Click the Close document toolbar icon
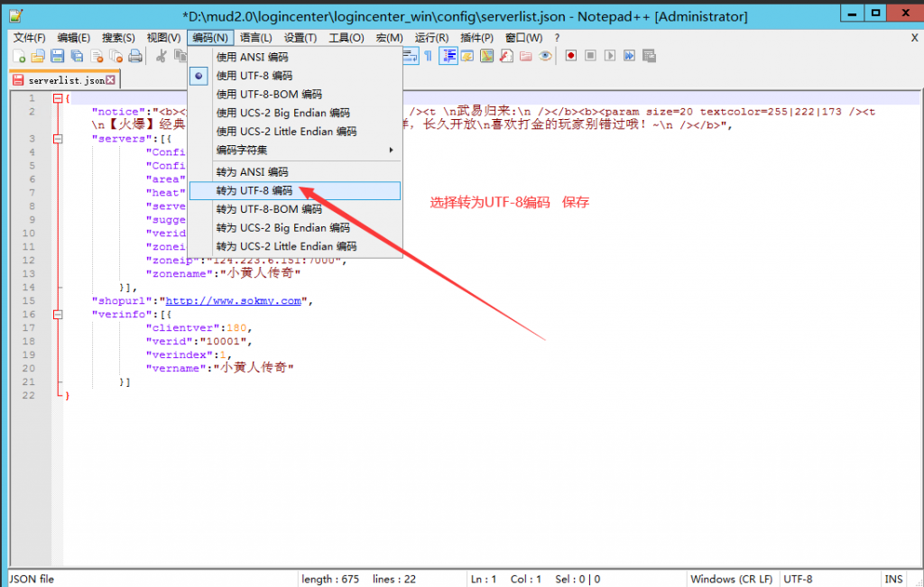 97,56
